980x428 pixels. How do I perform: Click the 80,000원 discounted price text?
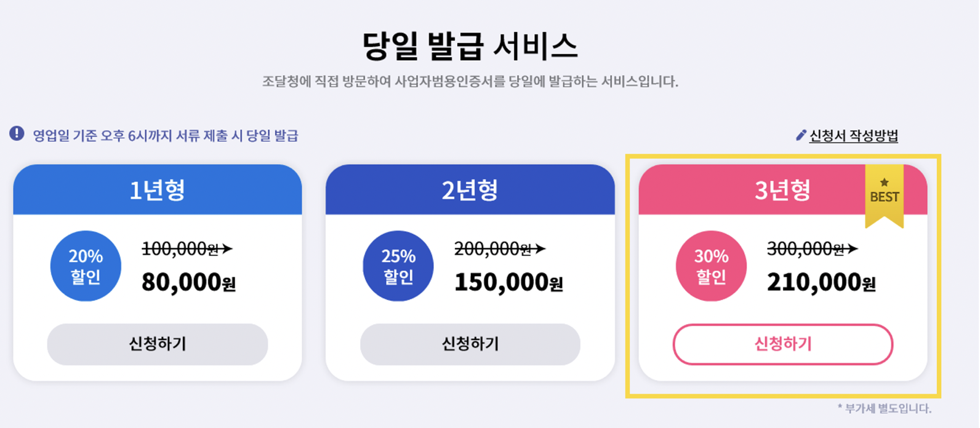(188, 282)
